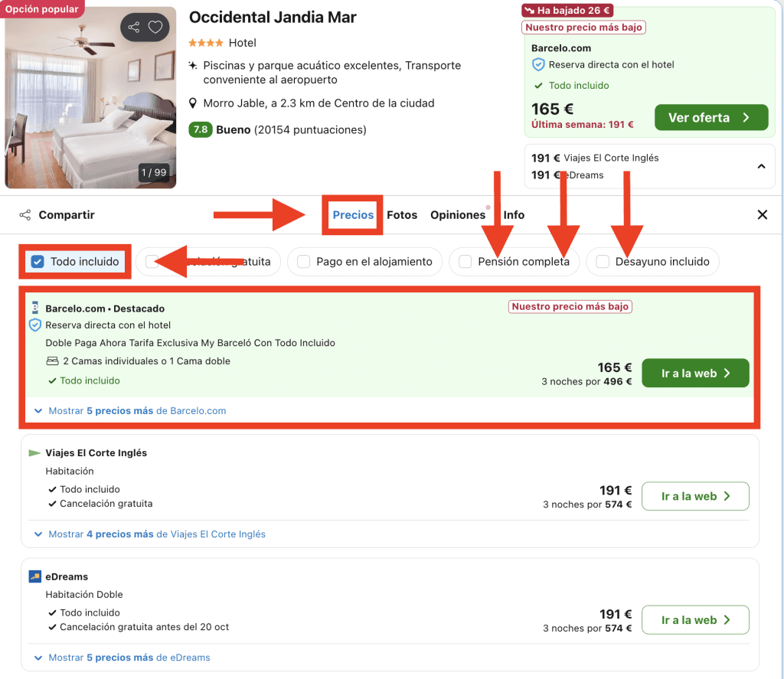Click the location pin icon near Morro Jable

(193, 103)
